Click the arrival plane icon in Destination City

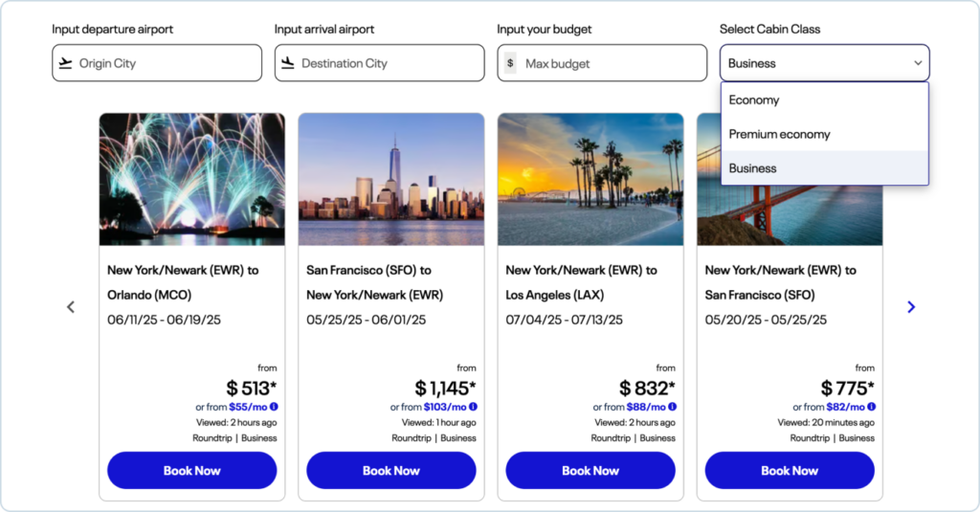tap(287, 63)
